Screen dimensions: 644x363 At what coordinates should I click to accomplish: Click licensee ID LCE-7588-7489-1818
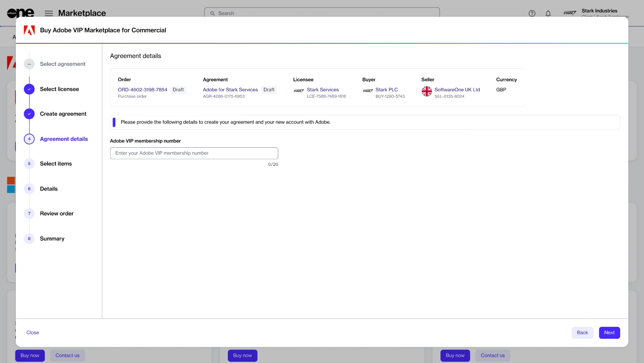point(326,96)
